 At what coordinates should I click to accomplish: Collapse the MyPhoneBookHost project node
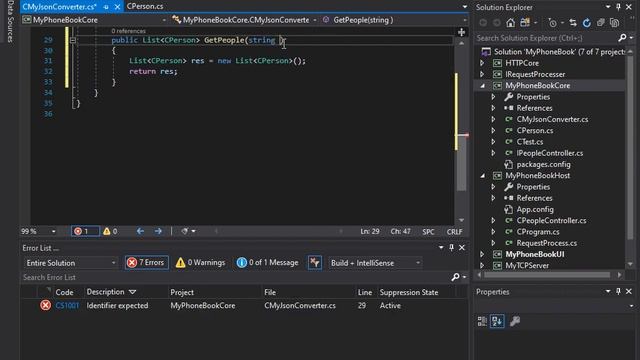tap(482, 176)
